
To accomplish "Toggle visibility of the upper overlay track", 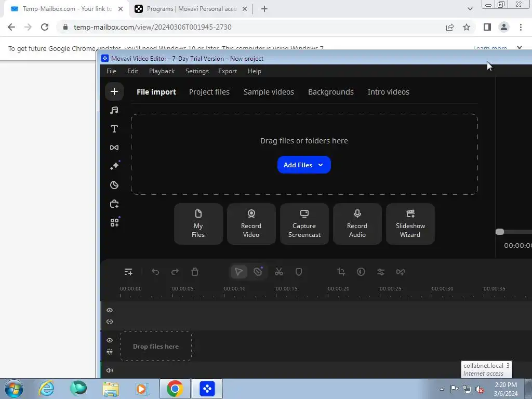I will click(110, 310).
